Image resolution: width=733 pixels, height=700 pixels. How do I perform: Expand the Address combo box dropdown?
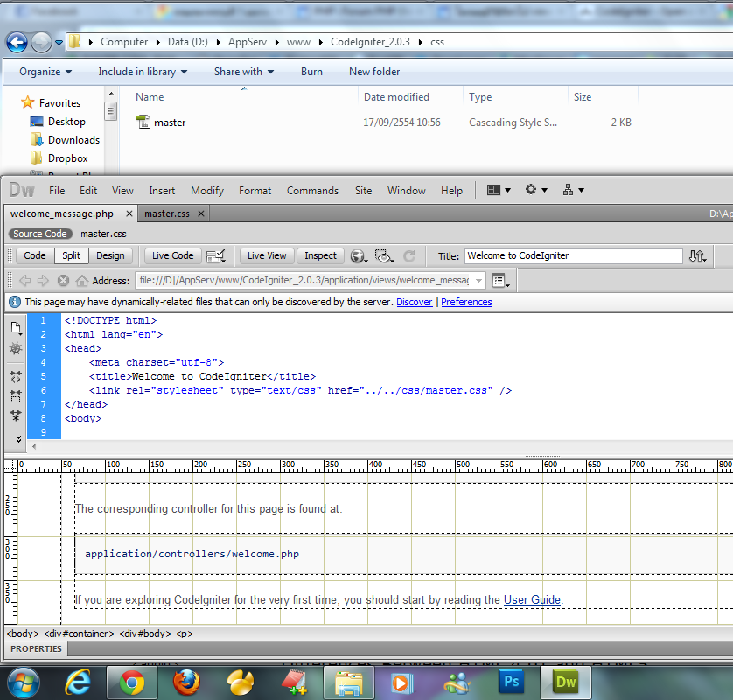point(478,281)
